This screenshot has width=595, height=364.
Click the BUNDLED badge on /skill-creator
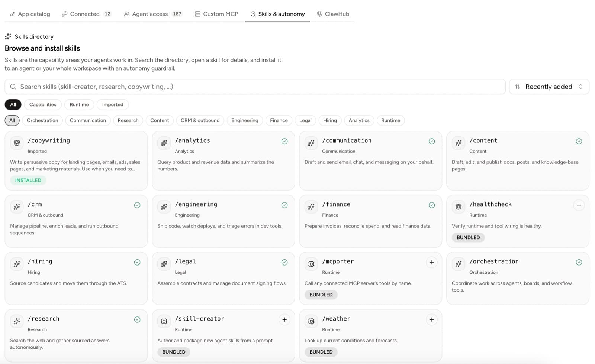[x=174, y=352]
